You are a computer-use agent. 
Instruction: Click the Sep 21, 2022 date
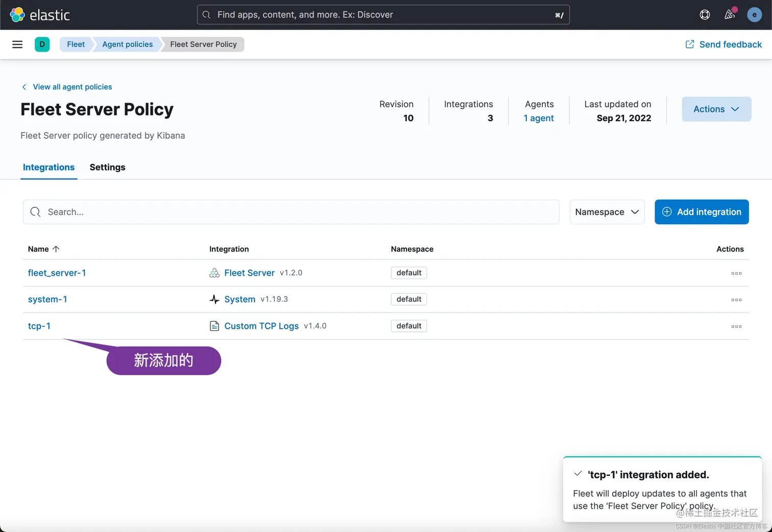coord(624,118)
